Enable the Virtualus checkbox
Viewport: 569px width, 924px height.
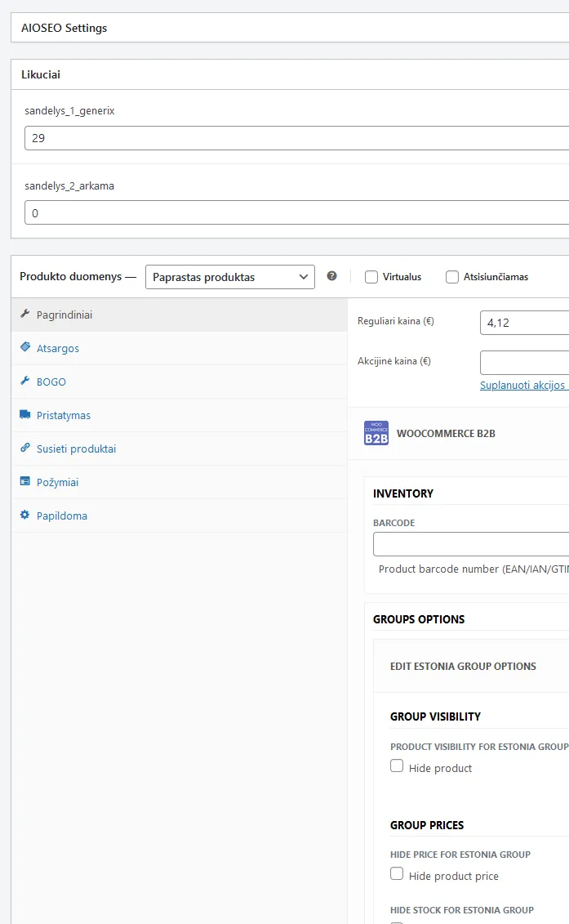[x=371, y=277]
